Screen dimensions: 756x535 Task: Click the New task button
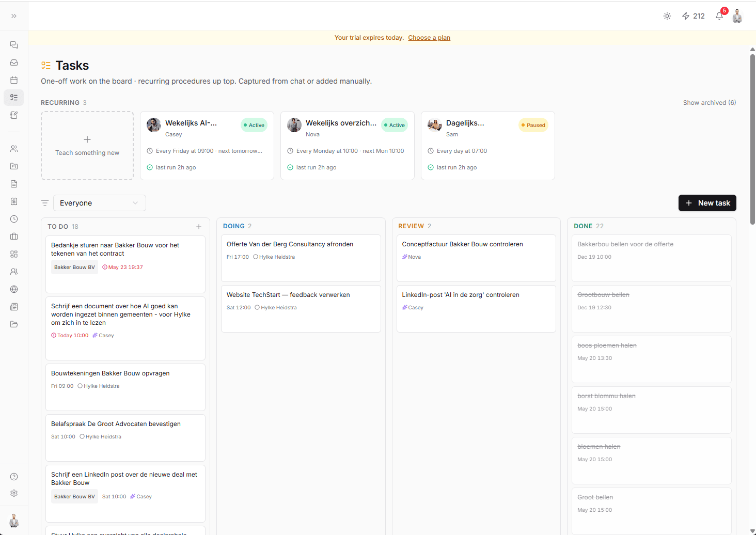coord(707,203)
